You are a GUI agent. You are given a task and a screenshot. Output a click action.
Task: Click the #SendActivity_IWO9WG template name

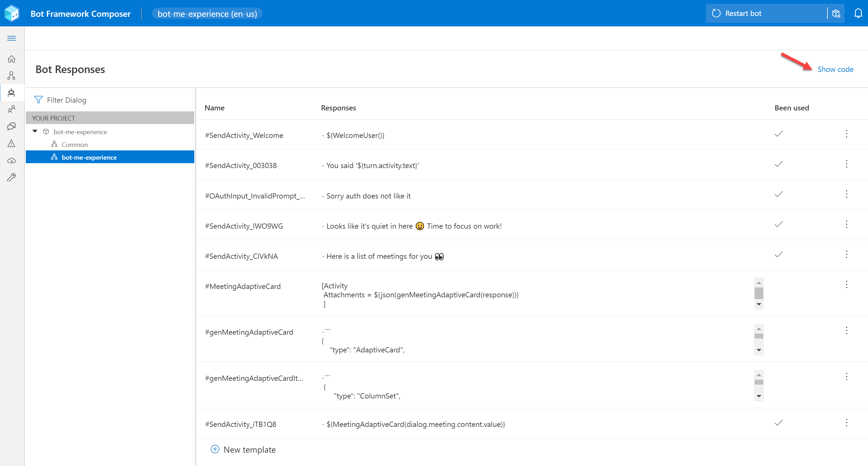(244, 226)
